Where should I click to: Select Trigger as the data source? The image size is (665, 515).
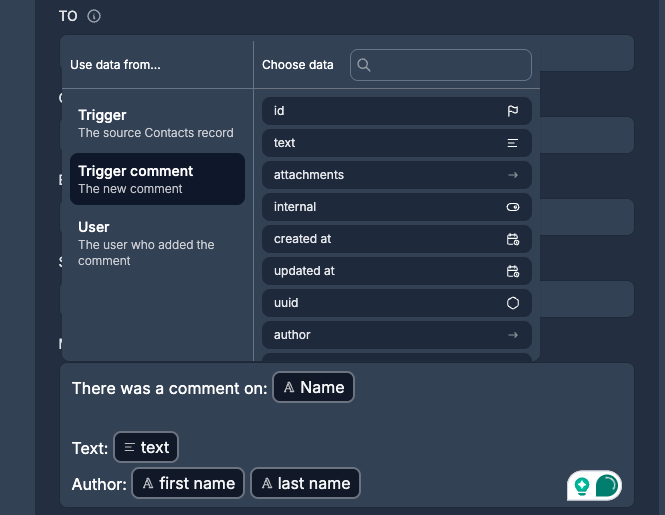[x=157, y=123]
